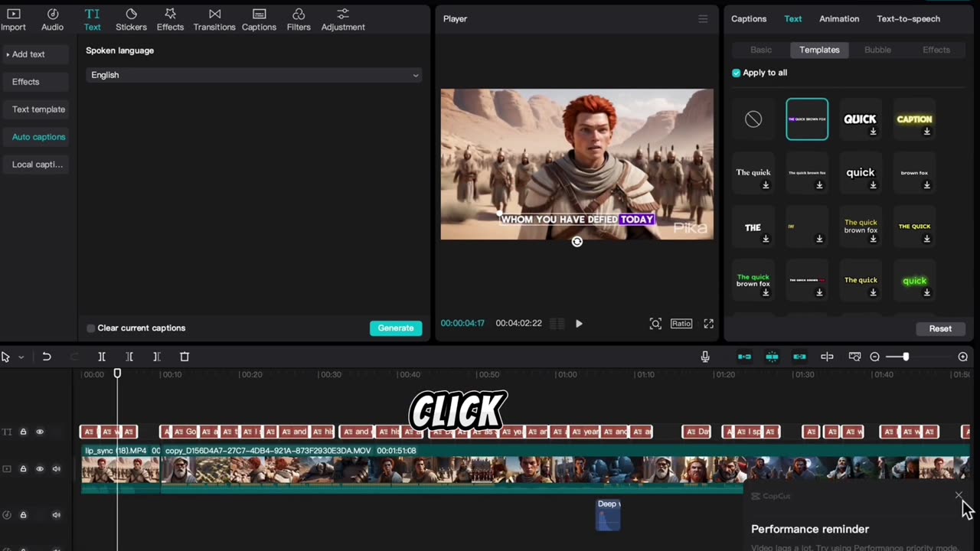Enter fullscreen player view
Screen dimensions: 980x551
pos(709,324)
